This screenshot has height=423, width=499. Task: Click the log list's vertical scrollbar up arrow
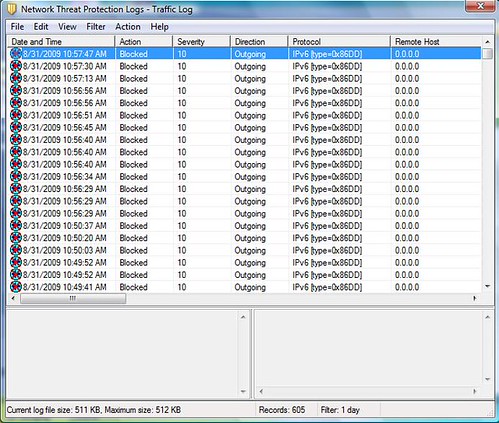(x=487, y=42)
